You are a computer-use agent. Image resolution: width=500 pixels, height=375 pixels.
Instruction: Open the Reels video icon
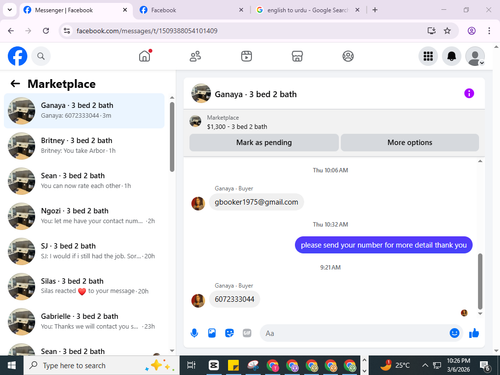246,56
